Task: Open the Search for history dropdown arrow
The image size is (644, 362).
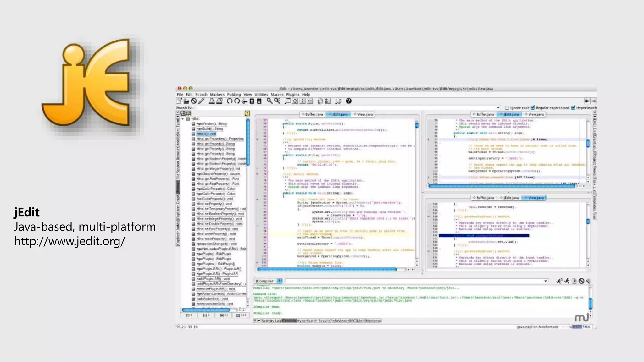Action: [x=498, y=108]
